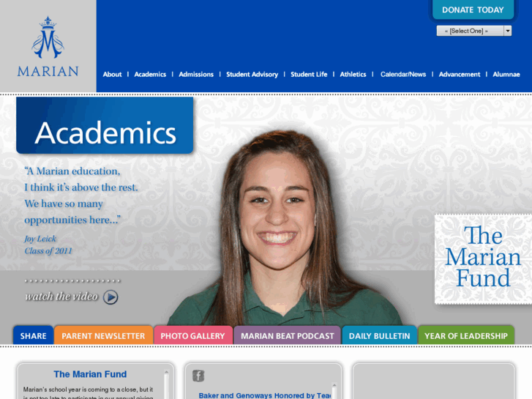Click the text "Class of 2011"

(48, 251)
